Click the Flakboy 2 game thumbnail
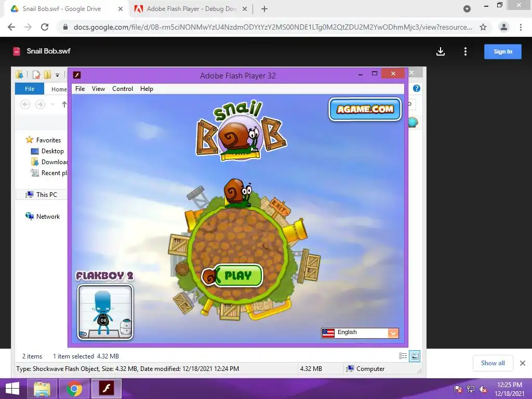Viewport: 532px width, 399px height. pyautogui.click(x=105, y=312)
